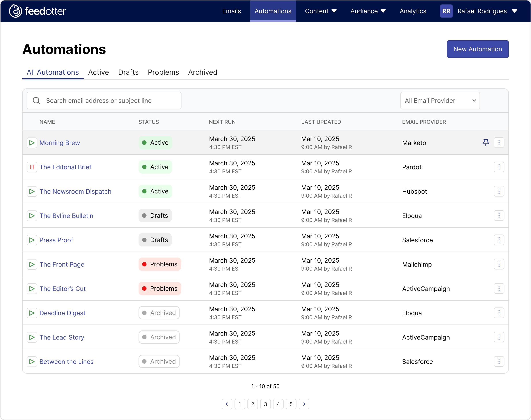This screenshot has height=420, width=531.
Task: Open the All Email Provider filter
Action: click(x=440, y=101)
